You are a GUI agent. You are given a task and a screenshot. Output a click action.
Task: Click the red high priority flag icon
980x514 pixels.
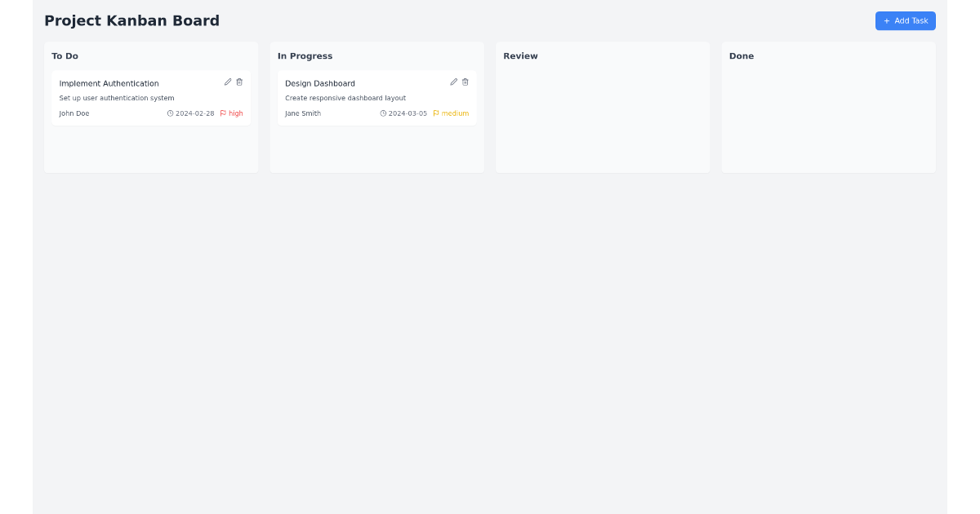click(x=225, y=113)
